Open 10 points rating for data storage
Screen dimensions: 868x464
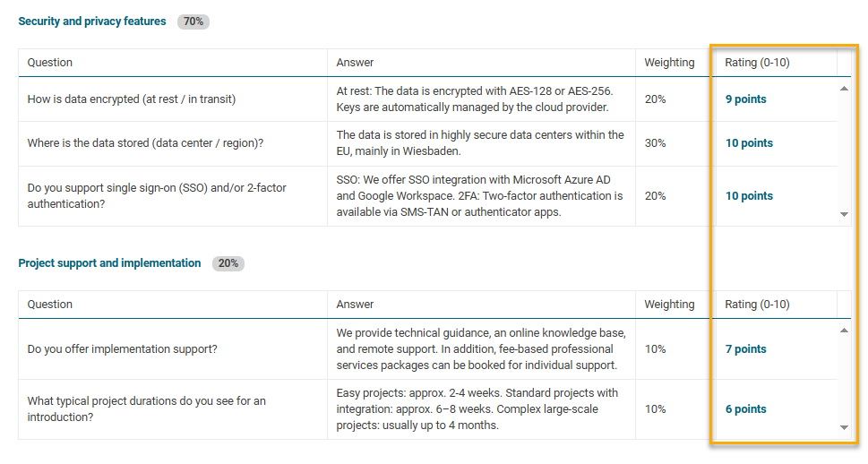[x=749, y=143]
